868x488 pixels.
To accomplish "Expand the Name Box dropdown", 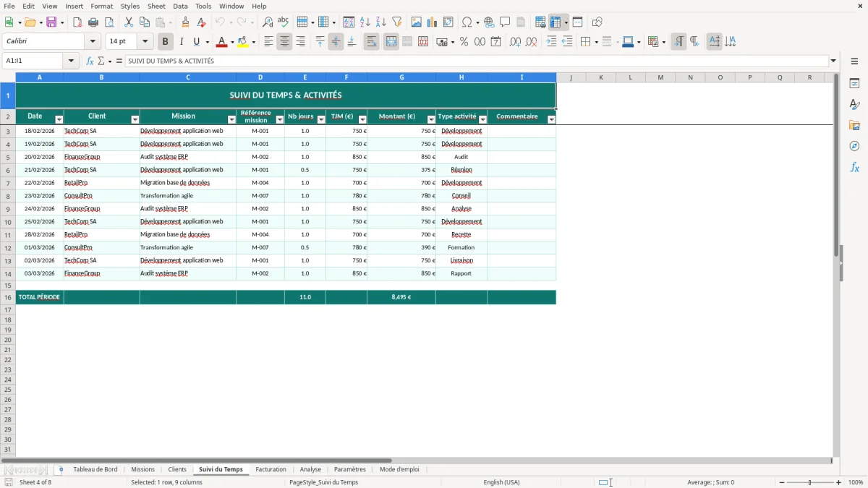I will 72,61.
